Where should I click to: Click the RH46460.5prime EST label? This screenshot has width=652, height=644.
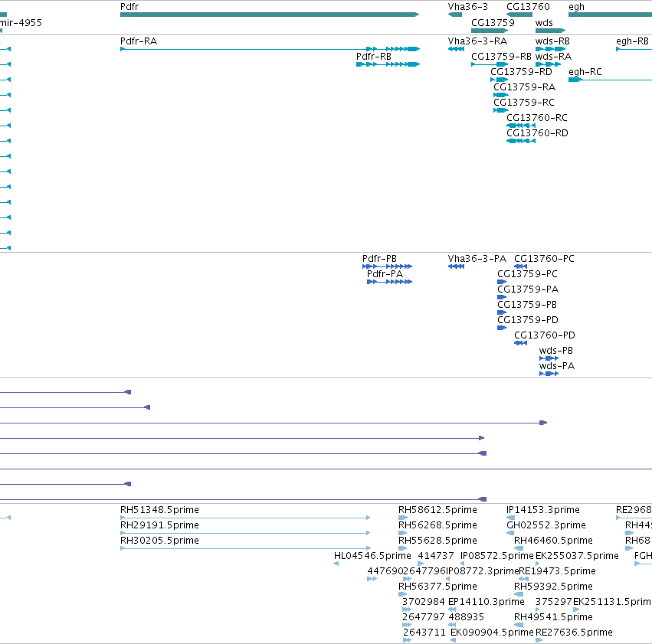(553, 541)
